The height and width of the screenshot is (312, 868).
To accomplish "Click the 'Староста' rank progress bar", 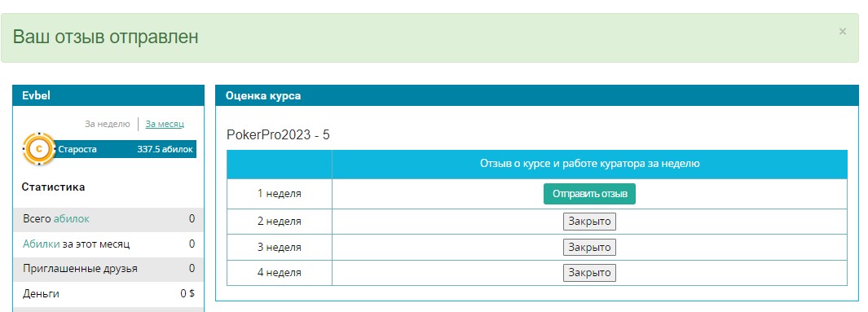I will coord(125,149).
